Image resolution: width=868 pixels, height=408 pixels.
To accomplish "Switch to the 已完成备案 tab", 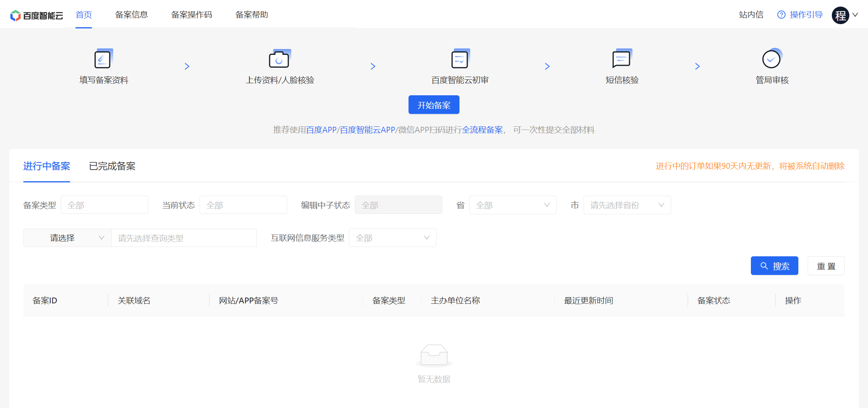I will [x=112, y=166].
